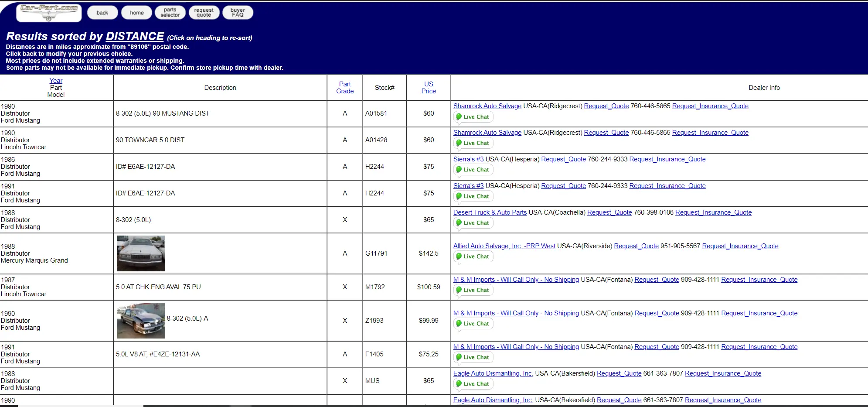
Task: Select description '8-302 (5.0L)-90 MUSTANG DIST'
Action: 163,113
